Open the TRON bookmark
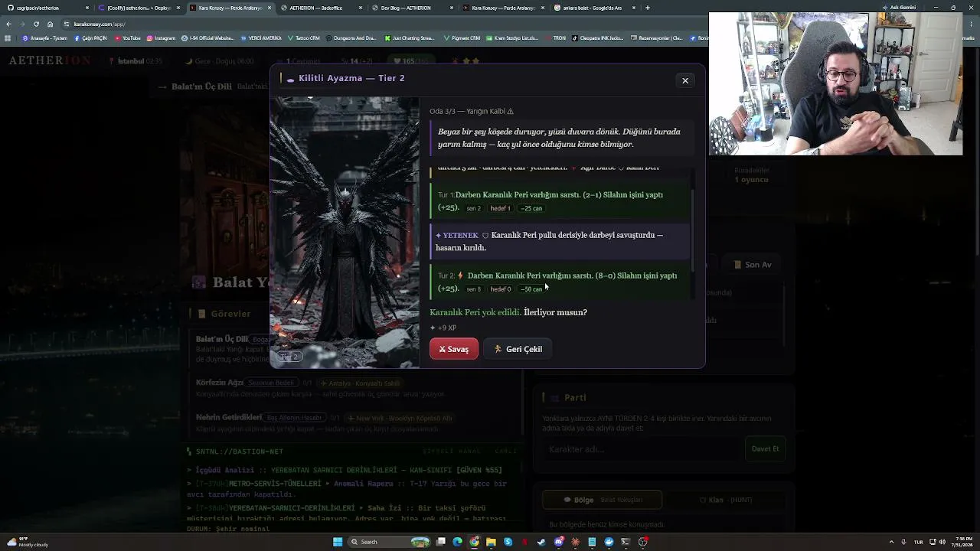This screenshot has height=551, width=980. tap(556, 37)
